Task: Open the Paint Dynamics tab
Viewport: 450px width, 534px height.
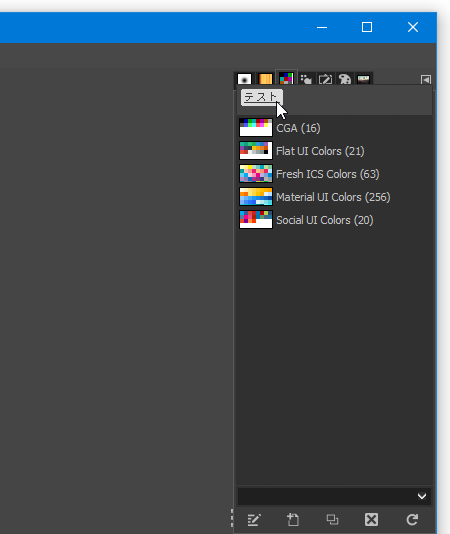Action: coord(306,79)
